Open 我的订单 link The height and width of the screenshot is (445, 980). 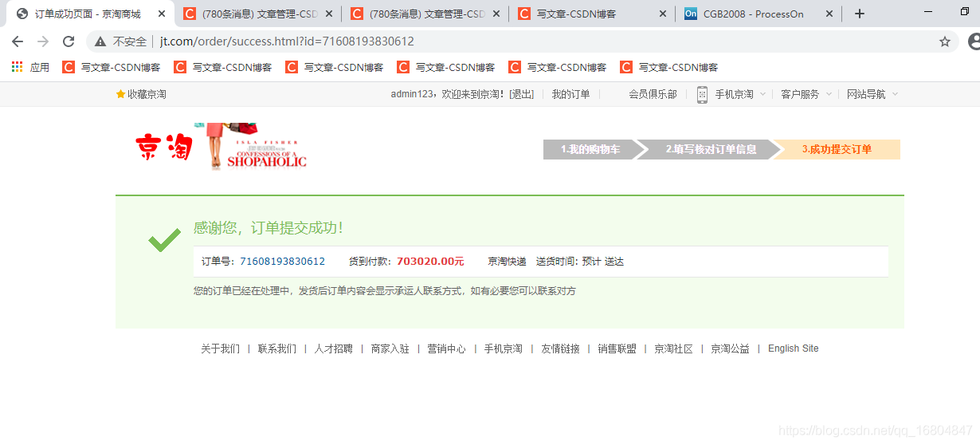(571, 94)
